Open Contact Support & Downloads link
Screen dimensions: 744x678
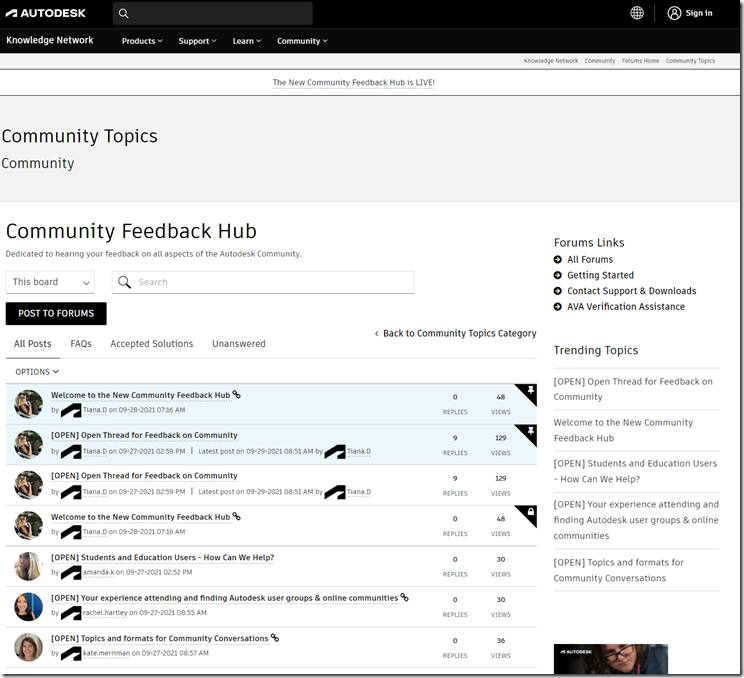pyautogui.click(x=632, y=291)
